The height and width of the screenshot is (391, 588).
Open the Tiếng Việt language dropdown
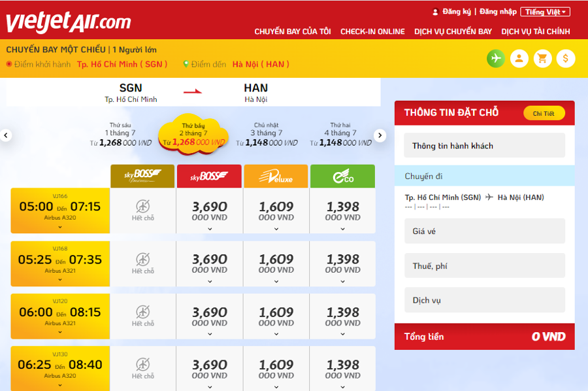(546, 12)
